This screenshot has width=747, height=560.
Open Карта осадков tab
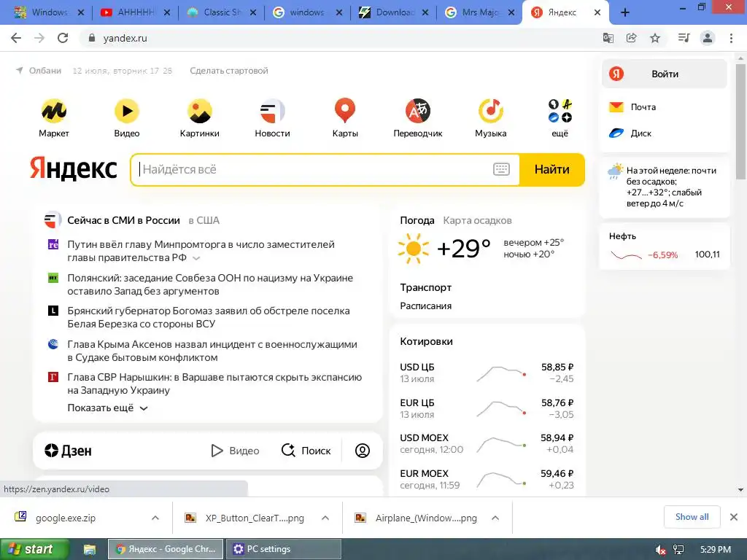(x=477, y=220)
